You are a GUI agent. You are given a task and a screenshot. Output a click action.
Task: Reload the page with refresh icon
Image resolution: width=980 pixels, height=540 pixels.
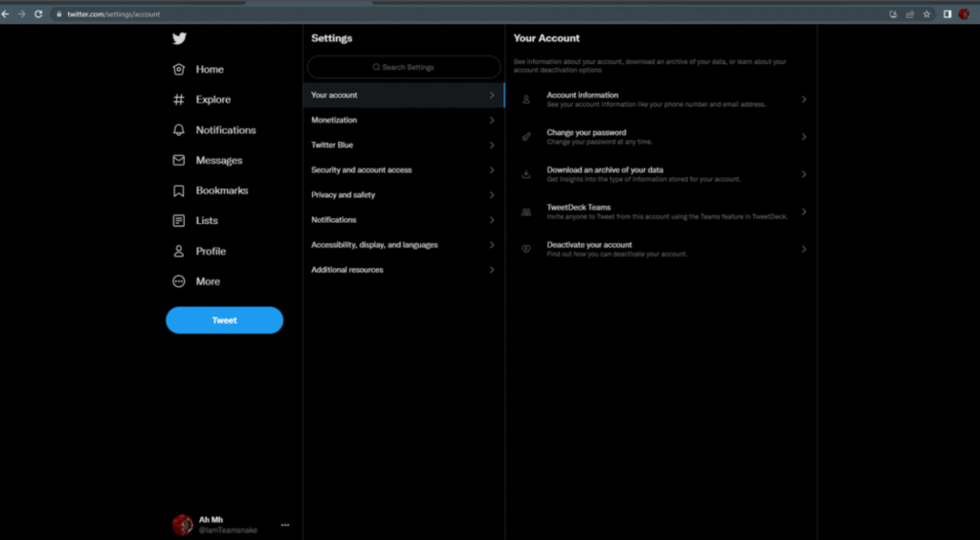[38, 13]
